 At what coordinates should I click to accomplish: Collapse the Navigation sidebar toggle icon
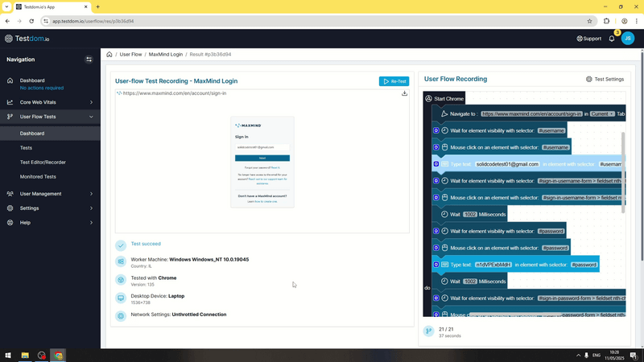89,60
